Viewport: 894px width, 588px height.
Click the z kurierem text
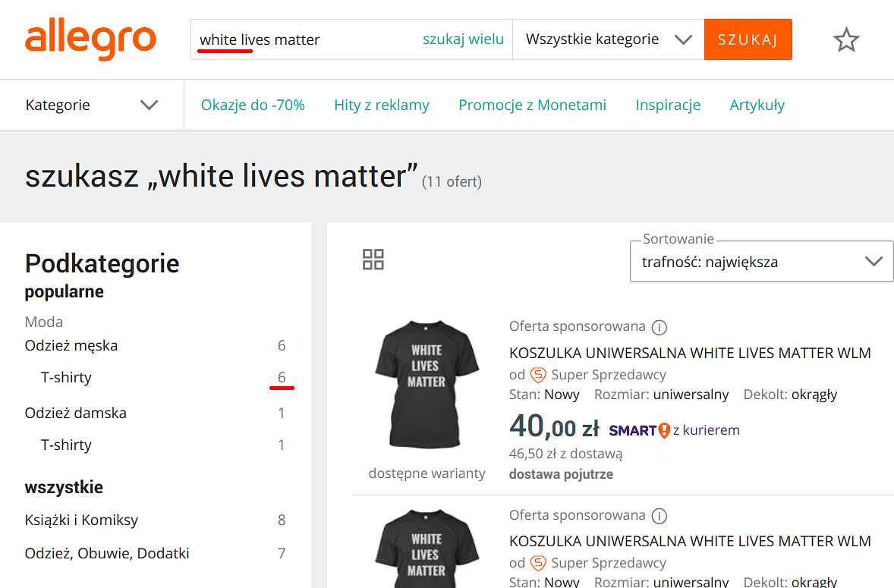tap(707, 430)
